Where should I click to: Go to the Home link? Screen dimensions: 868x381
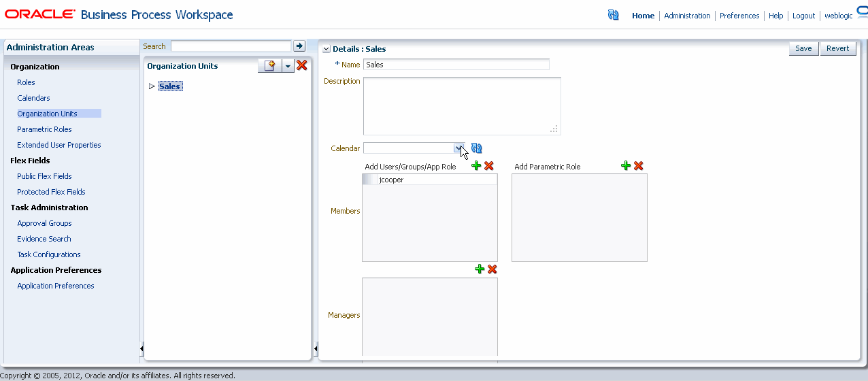click(643, 16)
